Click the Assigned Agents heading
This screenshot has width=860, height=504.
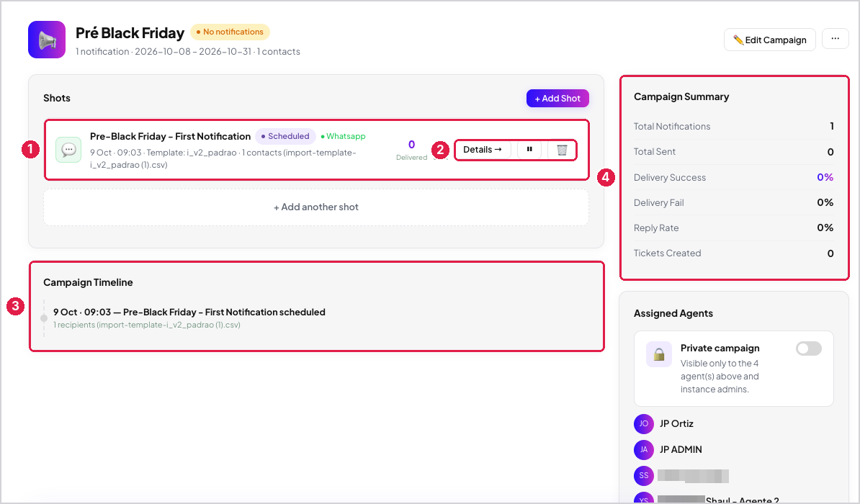[673, 313]
